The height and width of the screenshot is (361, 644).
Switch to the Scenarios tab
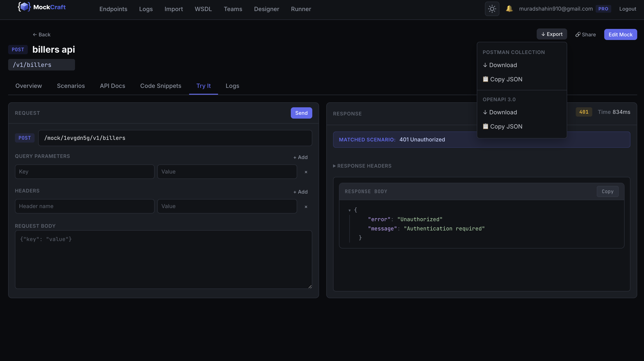[71, 86]
